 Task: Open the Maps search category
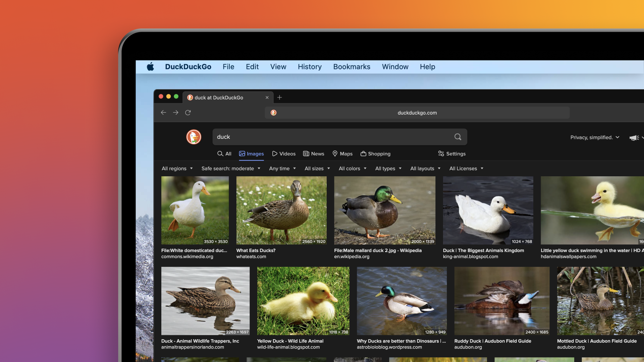(x=342, y=154)
